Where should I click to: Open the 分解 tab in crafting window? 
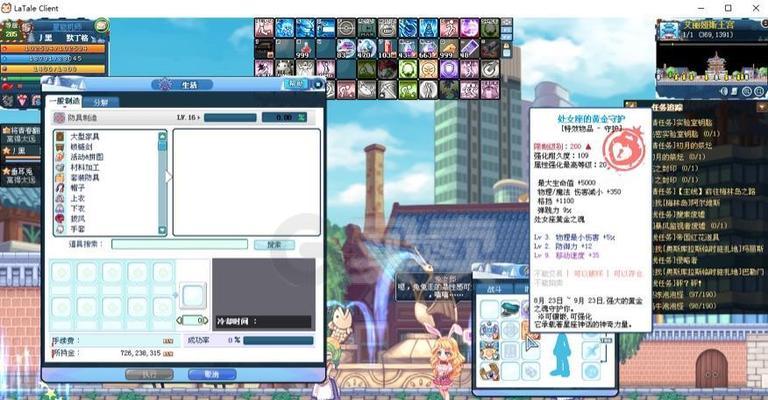coord(101,102)
